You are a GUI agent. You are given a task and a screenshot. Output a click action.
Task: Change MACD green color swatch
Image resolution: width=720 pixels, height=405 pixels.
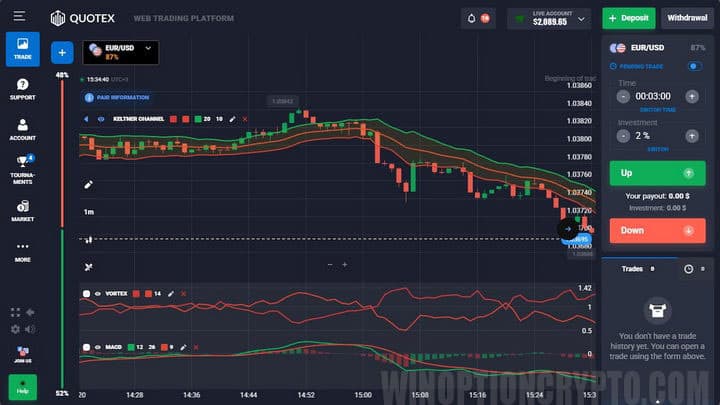pos(131,347)
